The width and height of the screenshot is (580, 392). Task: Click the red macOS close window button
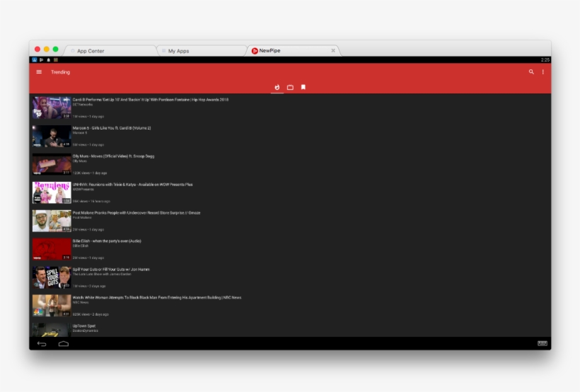(x=37, y=50)
